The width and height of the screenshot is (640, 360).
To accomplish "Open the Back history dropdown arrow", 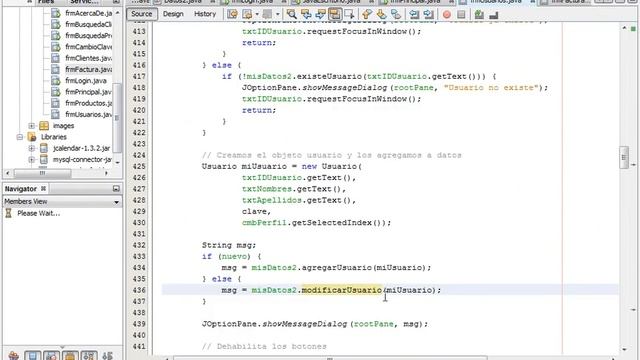I will click(x=257, y=15).
